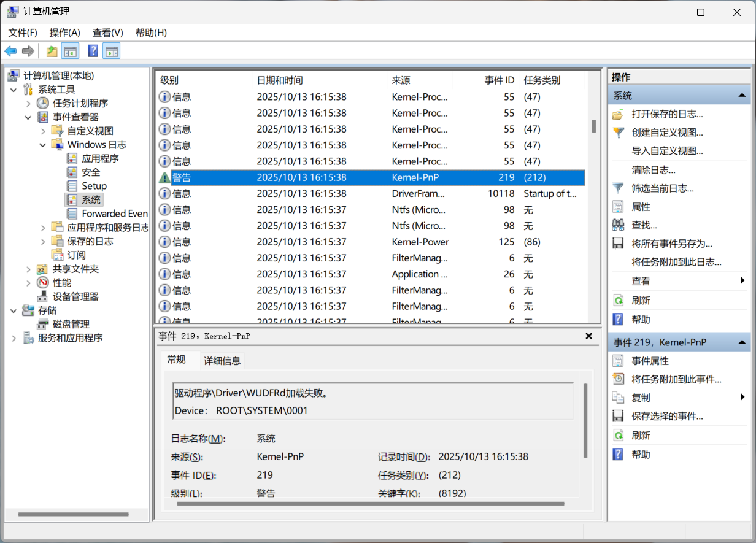Click 导入自定义视图... action
The height and width of the screenshot is (543, 756).
click(x=668, y=151)
